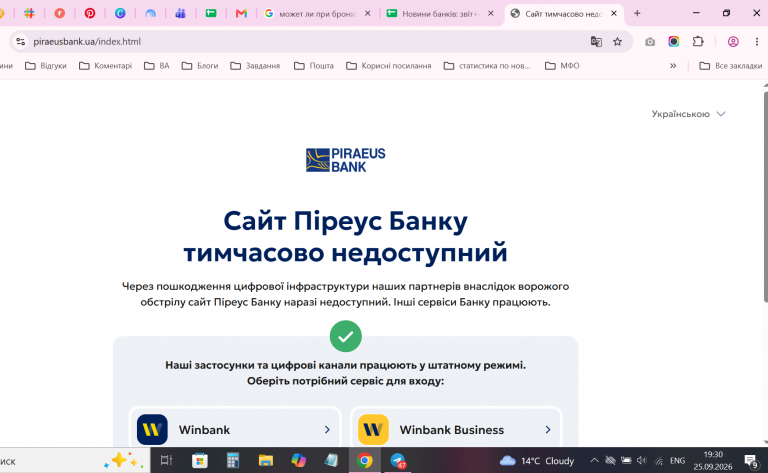Open the Chrome profile avatar
The height and width of the screenshot is (473, 768).
(733, 42)
